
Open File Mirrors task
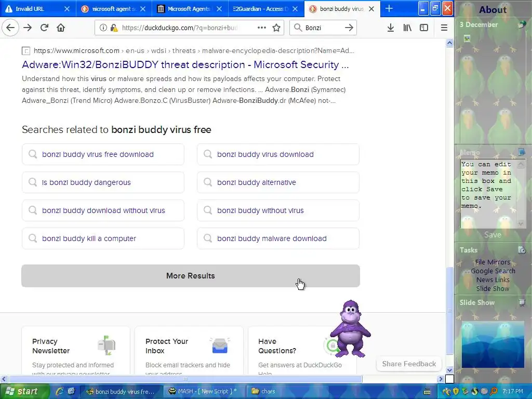pyautogui.click(x=493, y=262)
